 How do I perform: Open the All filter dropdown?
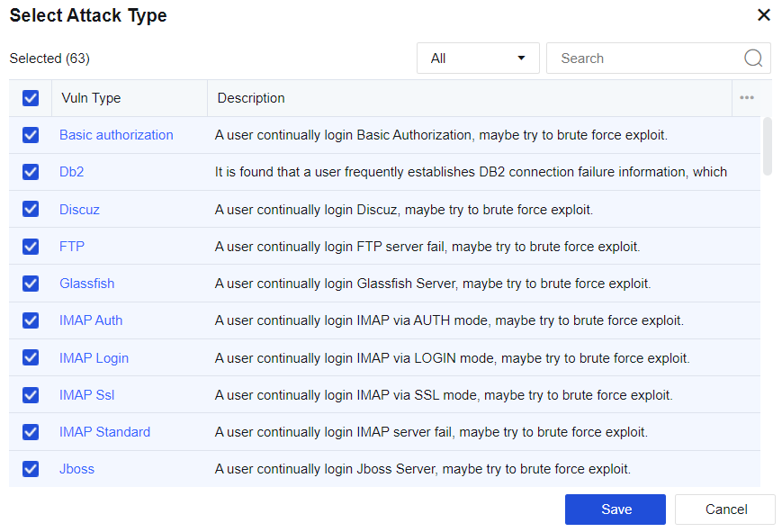[478, 59]
